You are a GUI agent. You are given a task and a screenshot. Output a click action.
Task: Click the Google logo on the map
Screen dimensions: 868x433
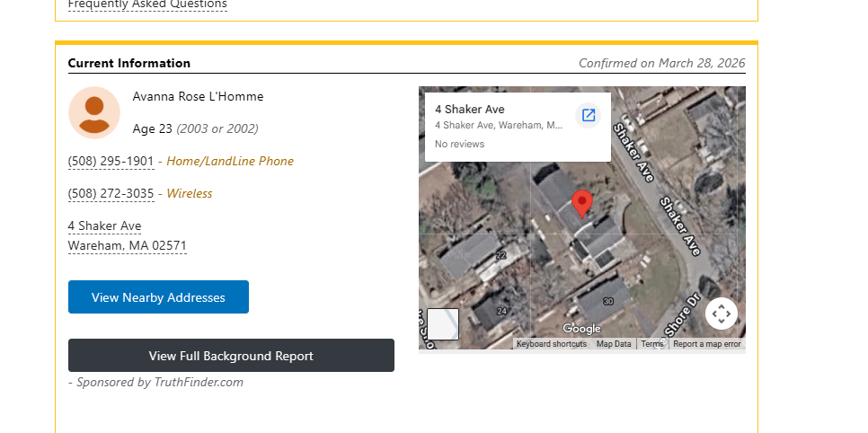pos(581,329)
